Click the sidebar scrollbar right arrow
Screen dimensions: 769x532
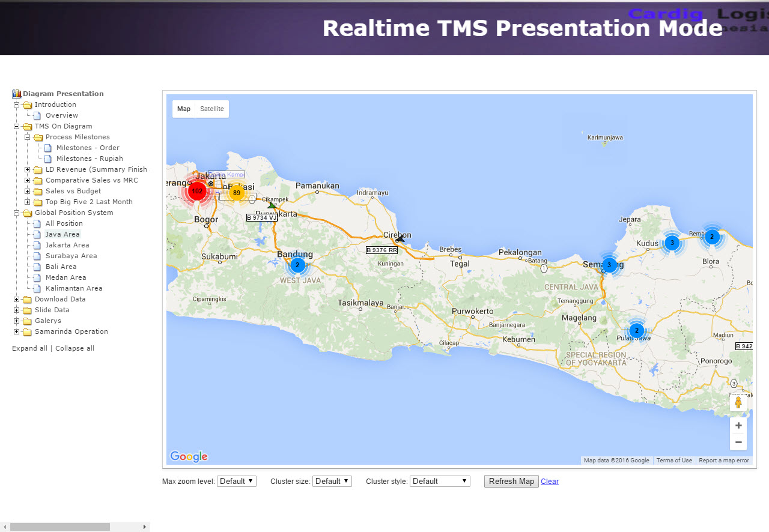tap(144, 527)
